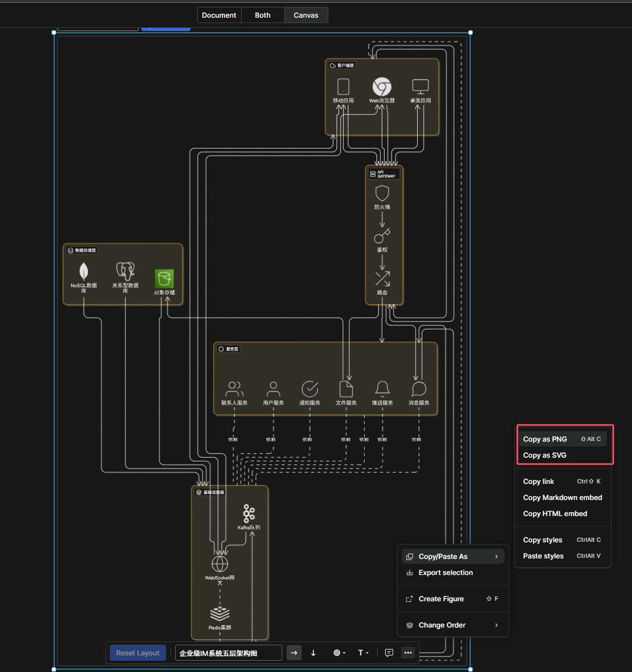Click the Copy/Paste As copy icon

tap(410, 556)
